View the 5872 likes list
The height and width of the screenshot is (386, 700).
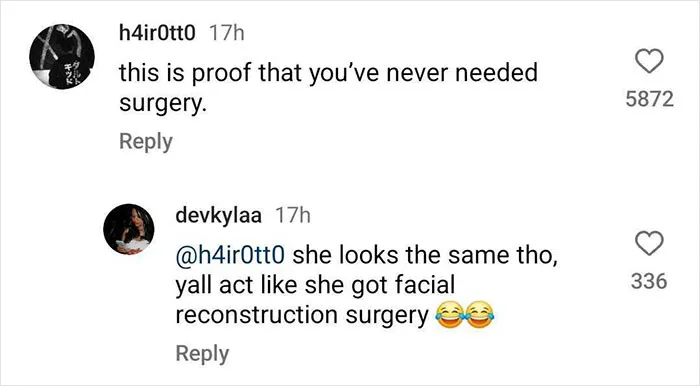point(650,99)
